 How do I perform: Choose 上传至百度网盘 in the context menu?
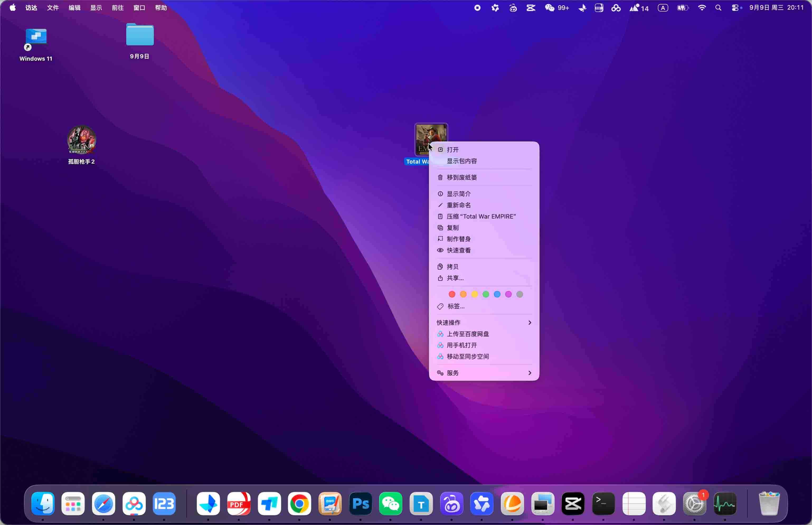pos(484,334)
